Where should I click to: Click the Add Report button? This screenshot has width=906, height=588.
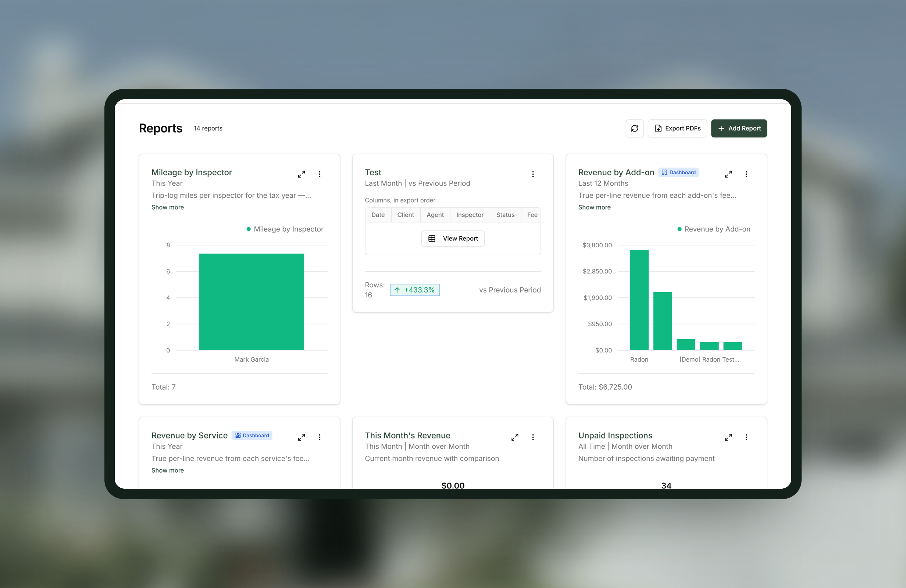738,128
